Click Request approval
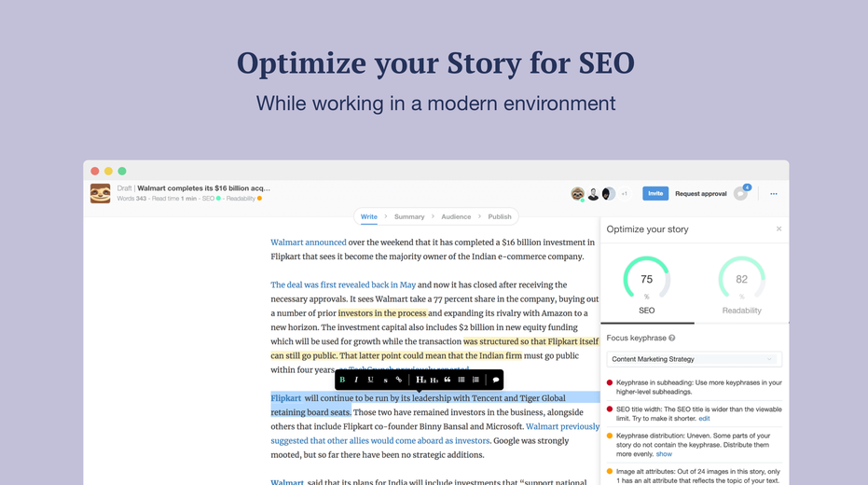Viewport: 868px width, 485px height. 701,194
